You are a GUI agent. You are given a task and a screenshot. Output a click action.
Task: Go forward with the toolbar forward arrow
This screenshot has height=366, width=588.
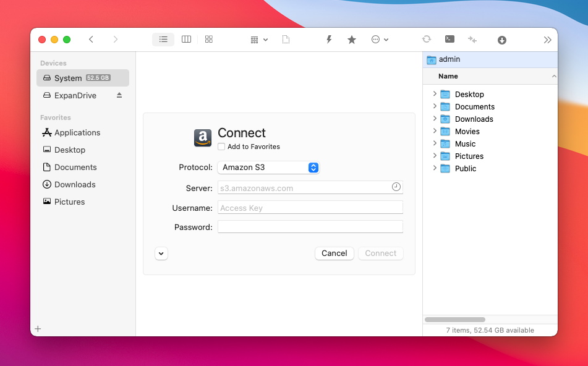click(x=116, y=40)
